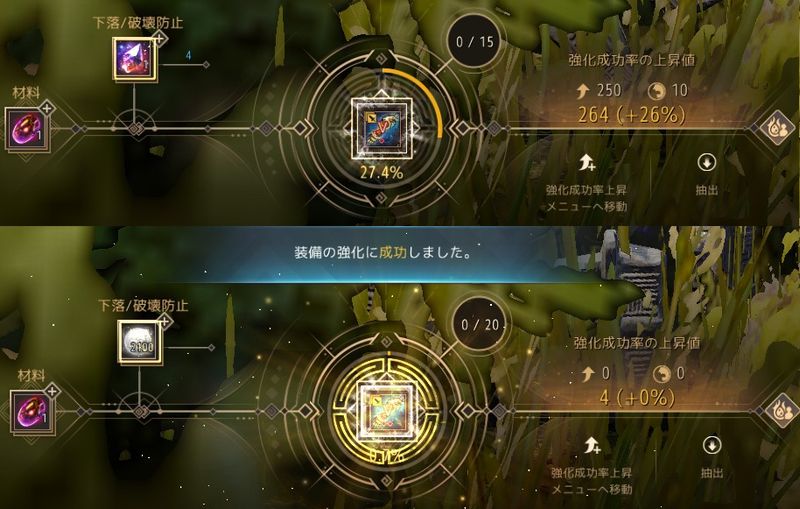This screenshot has width=800, height=509.
Task: Click the flame diamond icon at bottom right edge
Action: point(783,411)
